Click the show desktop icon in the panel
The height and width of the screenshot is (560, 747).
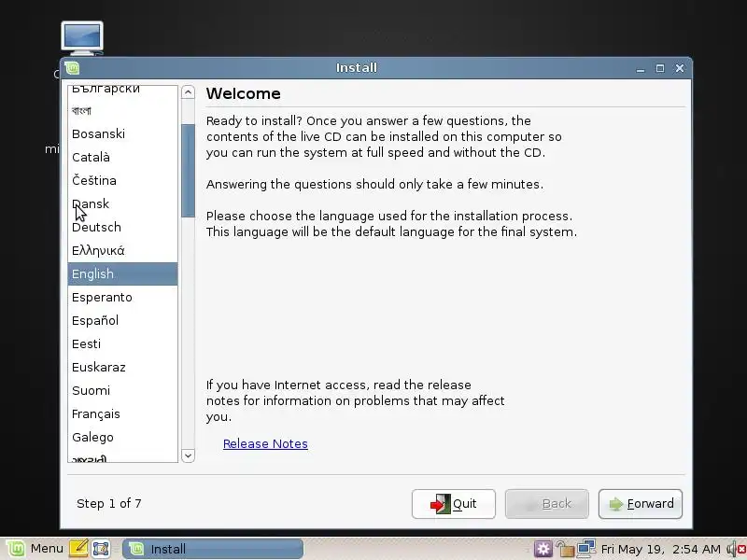101,549
